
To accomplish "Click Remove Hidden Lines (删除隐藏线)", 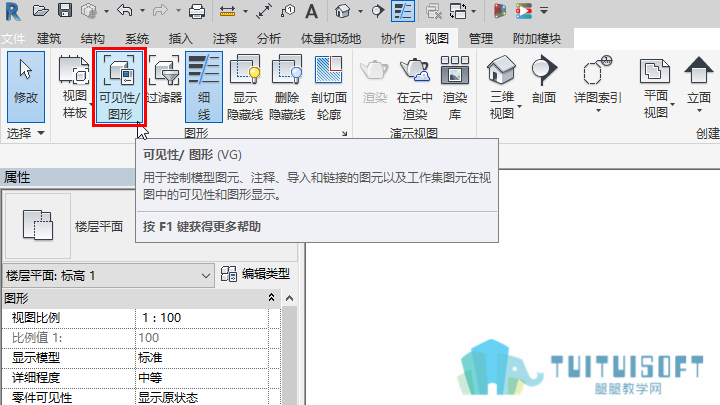I will pos(287,87).
